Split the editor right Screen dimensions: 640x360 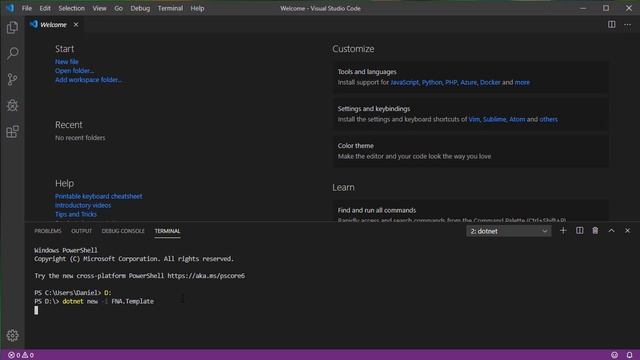tap(611, 24)
